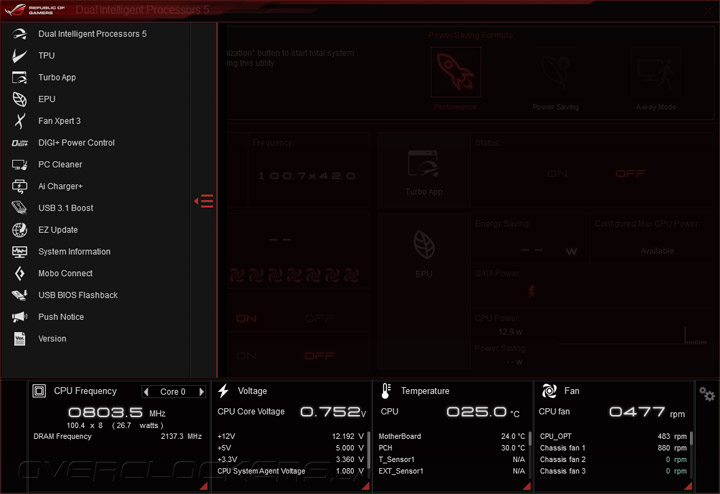Screen dimensions: 720x494
Task: Click the Ai Charger+ icon
Action: coord(19,186)
